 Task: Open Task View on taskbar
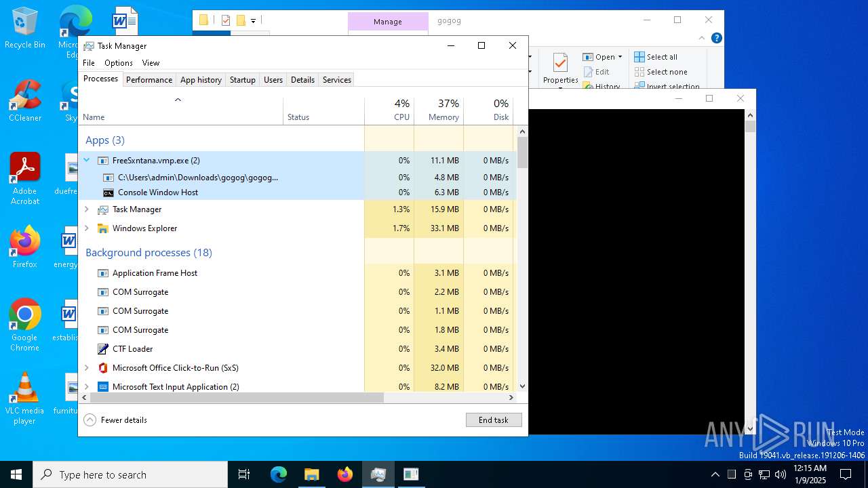pos(244,474)
